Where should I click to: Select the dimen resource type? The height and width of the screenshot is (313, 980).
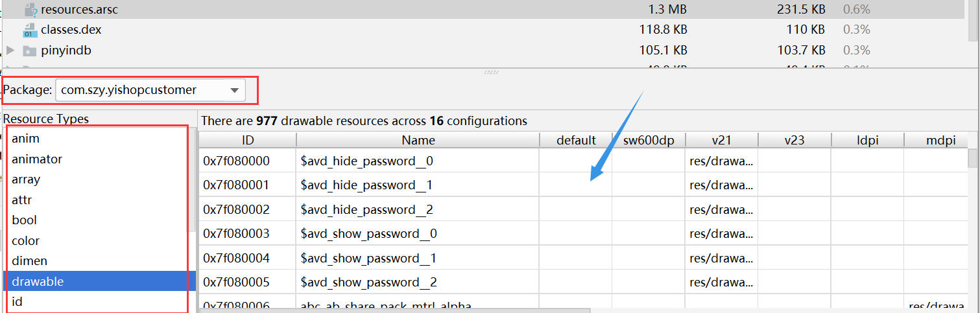(98, 261)
